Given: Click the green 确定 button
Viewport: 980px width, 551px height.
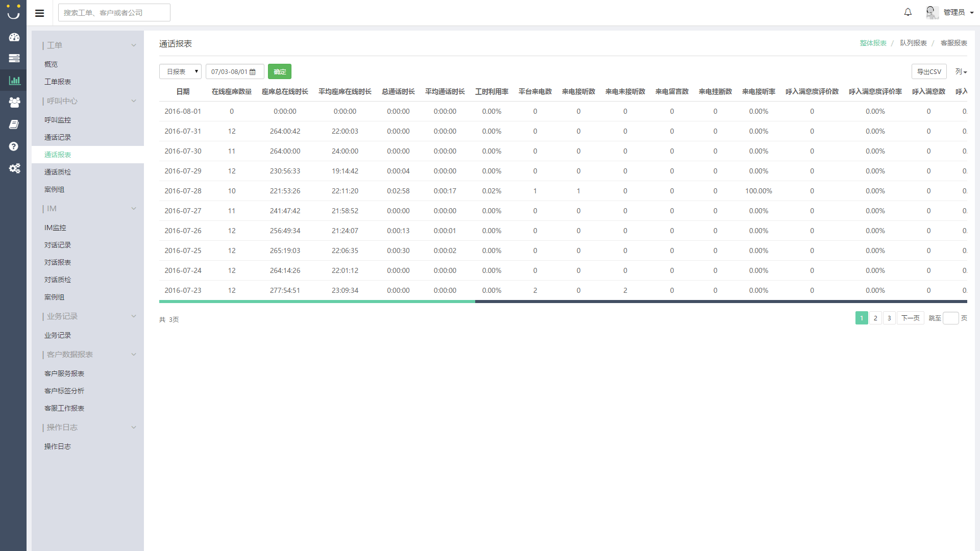Looking at the screenshot, I should [279, 71].
